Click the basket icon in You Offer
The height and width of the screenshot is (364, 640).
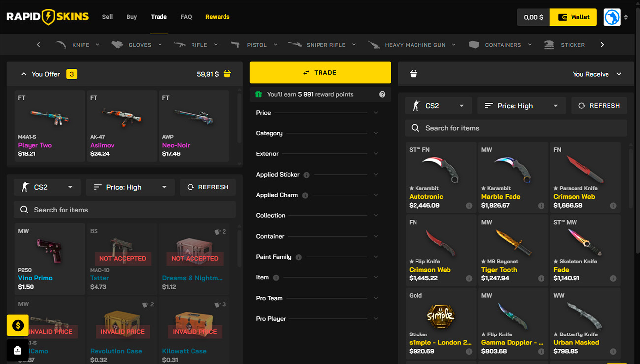click(227, 74)
